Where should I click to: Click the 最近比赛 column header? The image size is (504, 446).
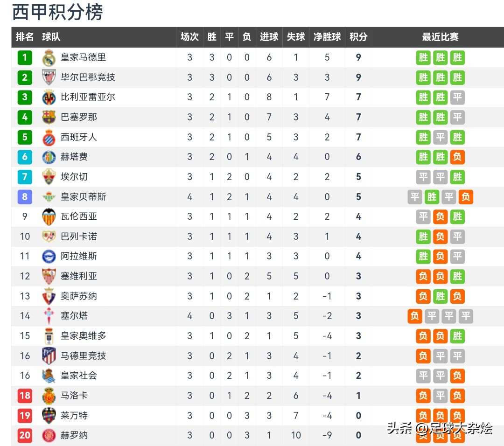point(440,37)
